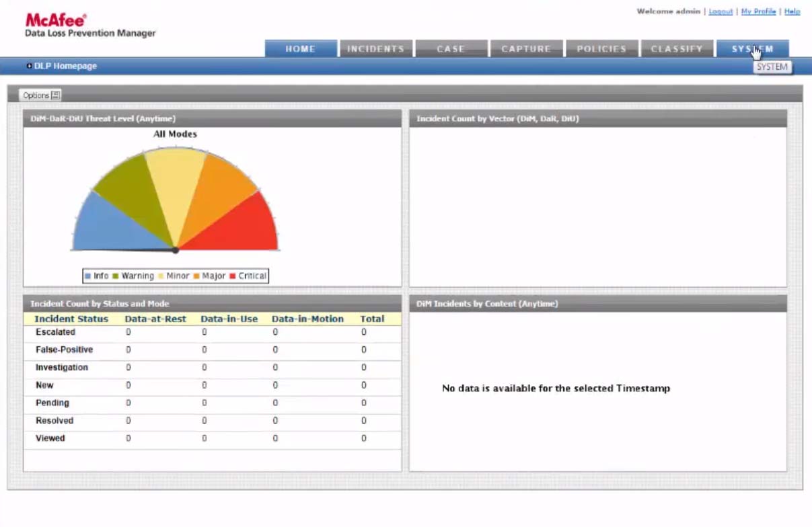Click Incident Count by Vector panel header
The width and height of the screenshot is (812, 527).
pos(597,118)
